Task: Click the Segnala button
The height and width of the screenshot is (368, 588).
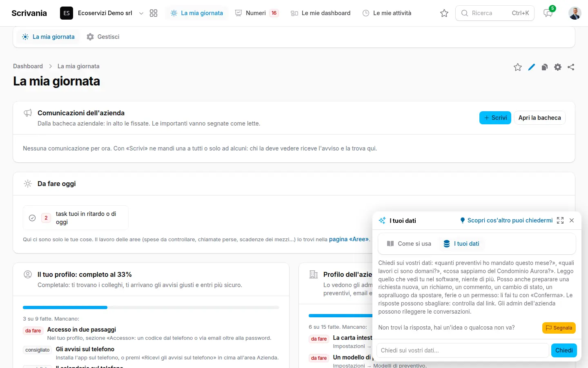Action: click(x=559, y=328)
